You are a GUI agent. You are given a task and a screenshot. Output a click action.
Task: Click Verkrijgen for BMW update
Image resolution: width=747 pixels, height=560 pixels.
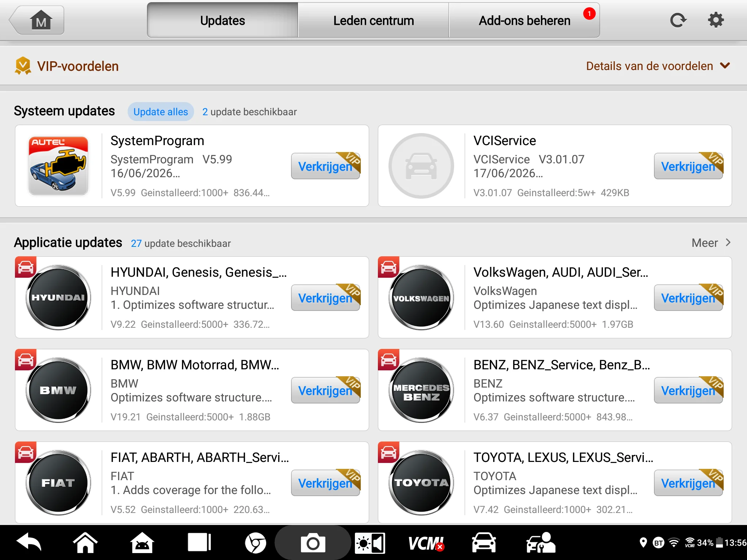326,390
